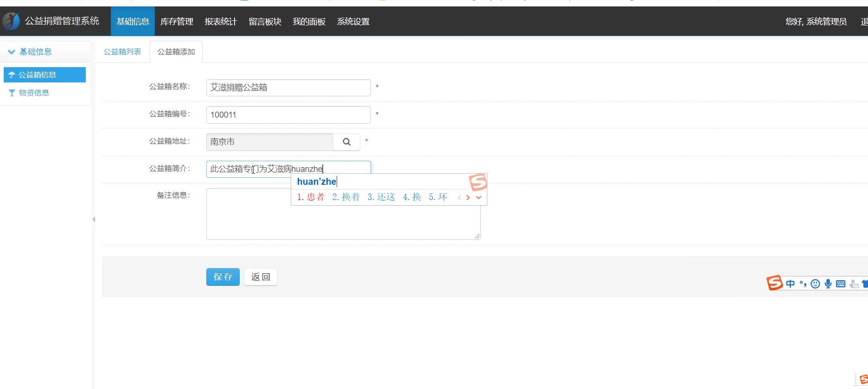The image size is (868, 389).
Task: Choose IME candidate 4 换
Action: coord(412,197)
